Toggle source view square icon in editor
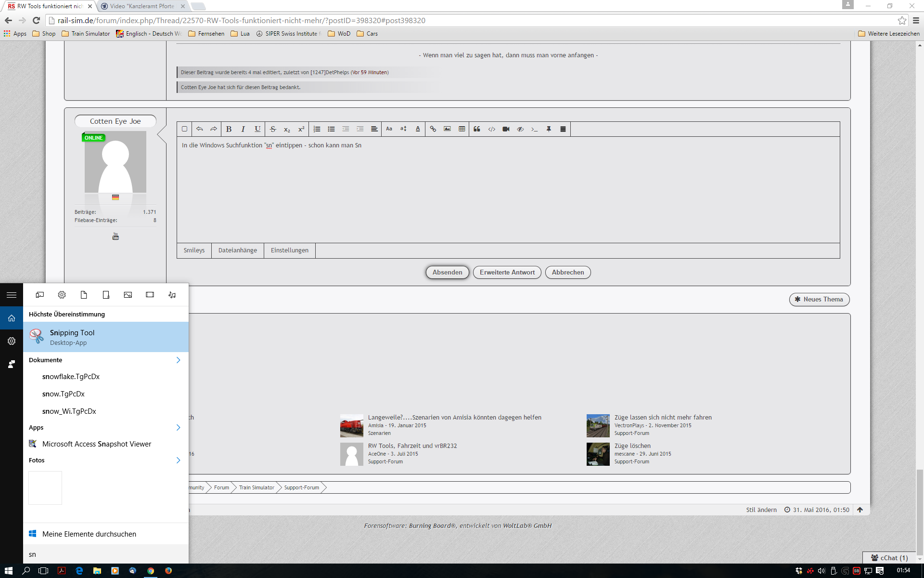Image resolution: width=924 pixels, height=578 pixels. (184, 129)
